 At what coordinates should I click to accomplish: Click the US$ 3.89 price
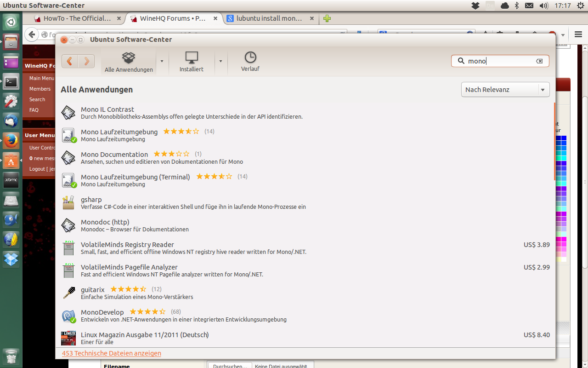(537, 245)
